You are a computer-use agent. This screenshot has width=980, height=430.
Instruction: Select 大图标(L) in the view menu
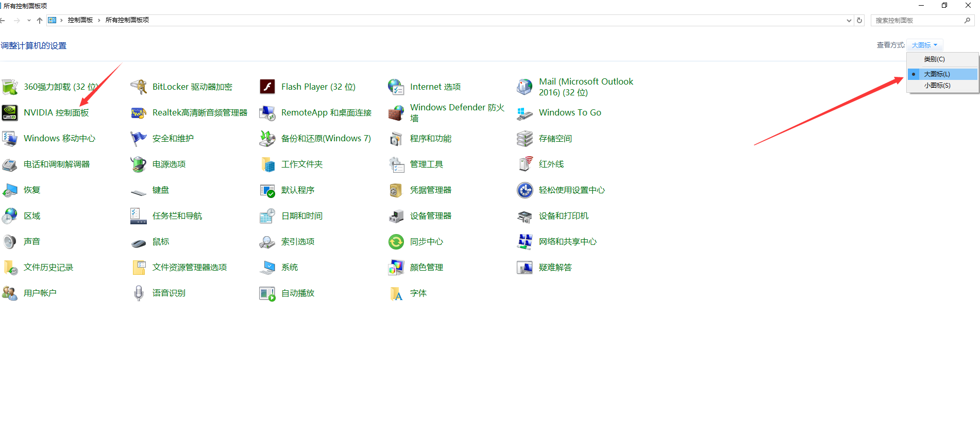943,74
